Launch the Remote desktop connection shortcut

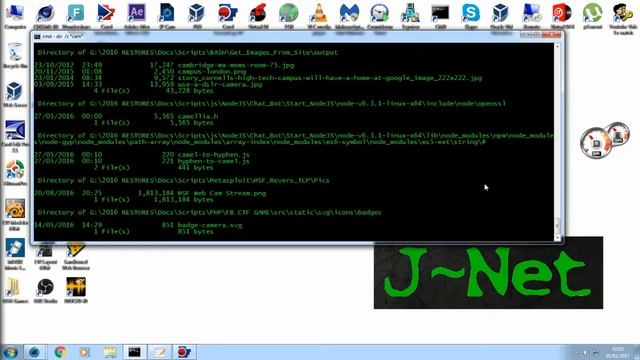click(x=531, y=16)
